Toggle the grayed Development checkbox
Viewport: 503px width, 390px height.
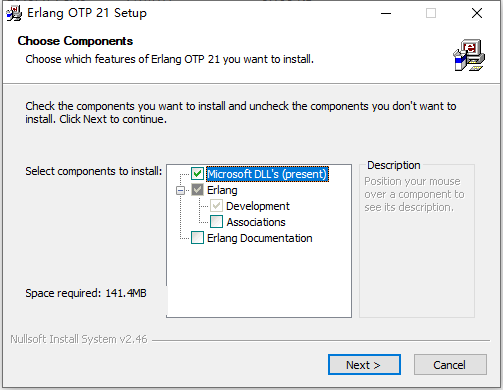click(x=217, y=206)
